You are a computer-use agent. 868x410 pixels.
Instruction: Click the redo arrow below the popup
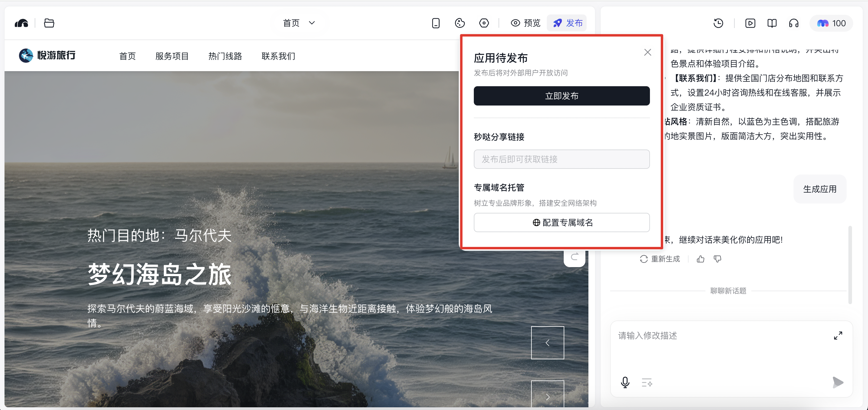574,257
